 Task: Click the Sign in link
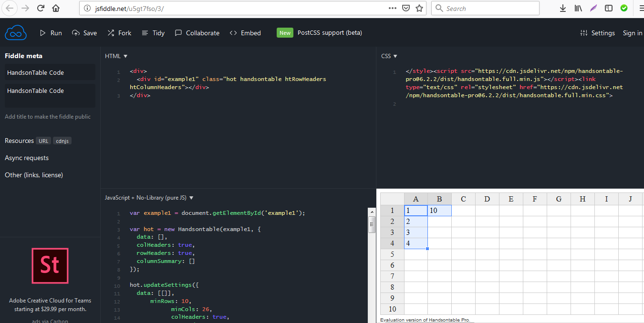click(633, 33)
